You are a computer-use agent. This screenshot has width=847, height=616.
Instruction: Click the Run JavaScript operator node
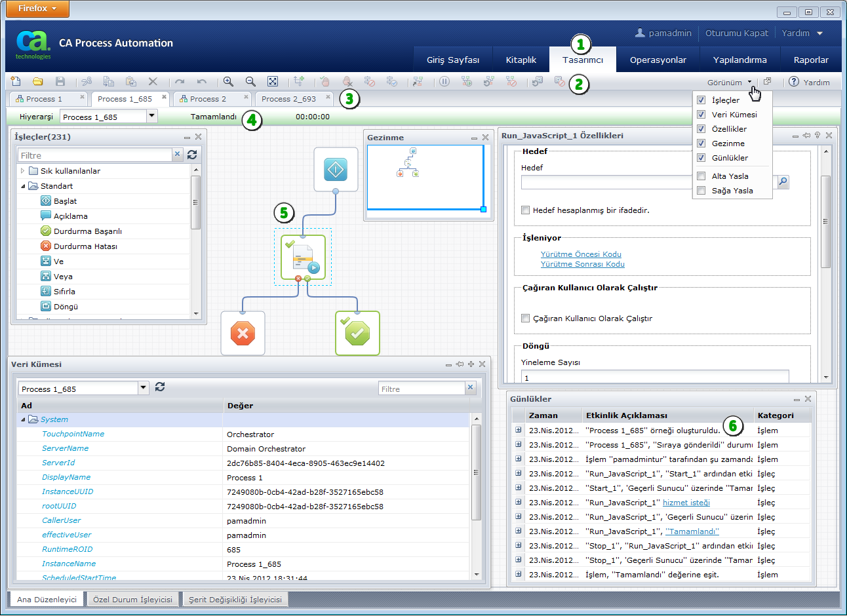(303, 258)
